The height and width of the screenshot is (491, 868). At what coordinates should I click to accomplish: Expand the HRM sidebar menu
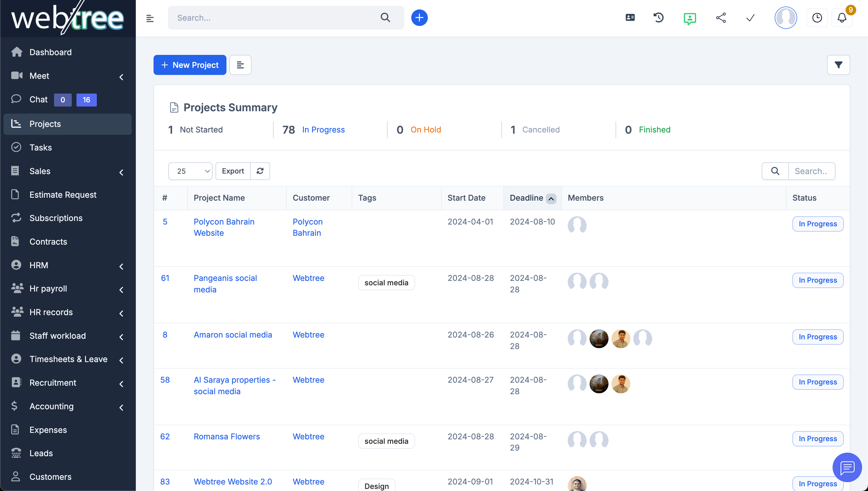[x=68, y=265]
